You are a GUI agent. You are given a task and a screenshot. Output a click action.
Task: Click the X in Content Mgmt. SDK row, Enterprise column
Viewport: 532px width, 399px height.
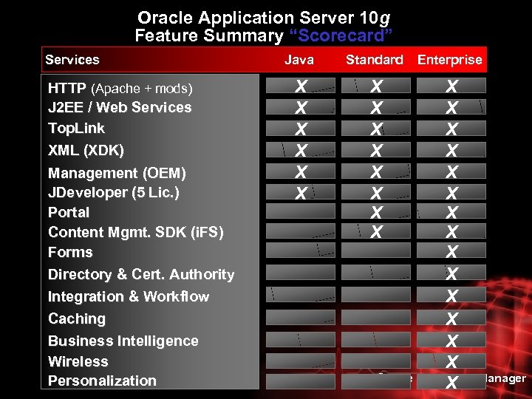click(x=451, y=231)
